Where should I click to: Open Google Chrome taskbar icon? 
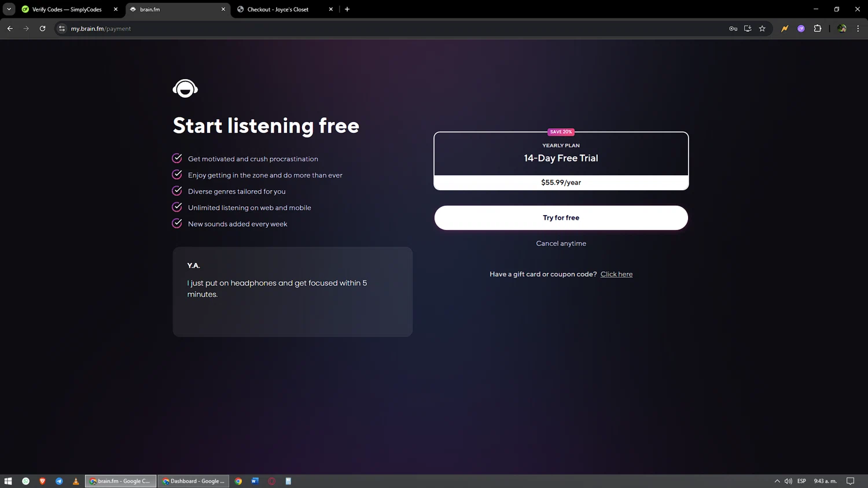point(238,481)
